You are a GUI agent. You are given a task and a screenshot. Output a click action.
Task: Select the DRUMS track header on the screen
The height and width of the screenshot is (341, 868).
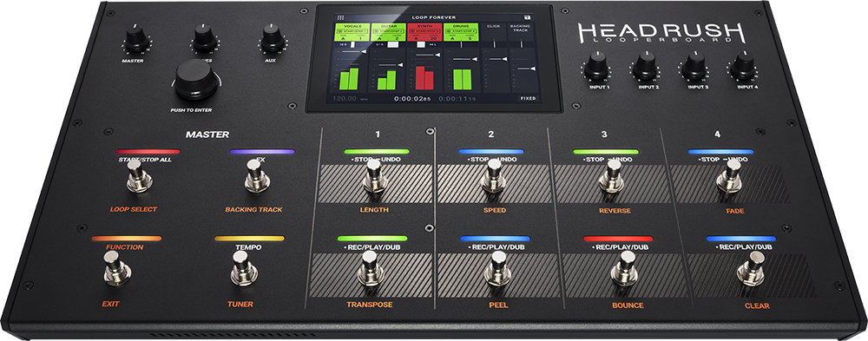(461, 32)
